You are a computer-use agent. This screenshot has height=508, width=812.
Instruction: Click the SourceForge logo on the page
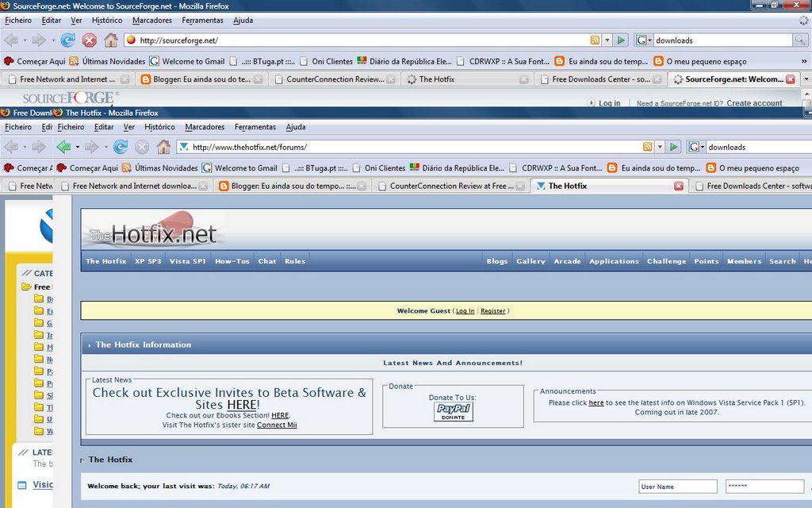(x=71, y=98)
